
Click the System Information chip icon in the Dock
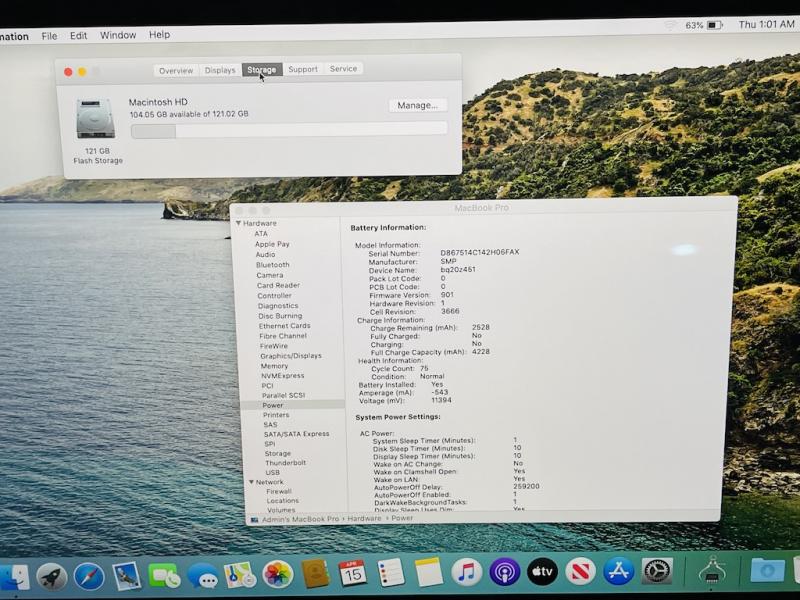click(712, 570)
